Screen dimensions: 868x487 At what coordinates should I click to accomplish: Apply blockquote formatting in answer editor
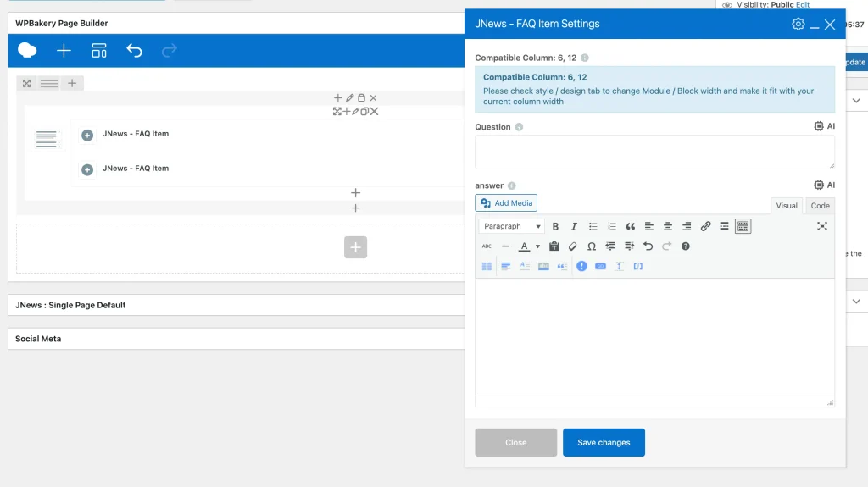pos(630,226)
